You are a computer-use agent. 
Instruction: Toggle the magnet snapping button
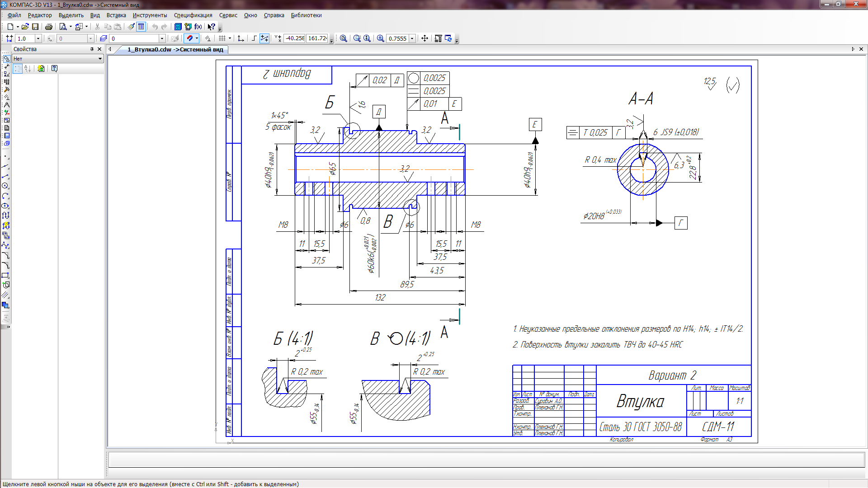click(x=190, y=38)
